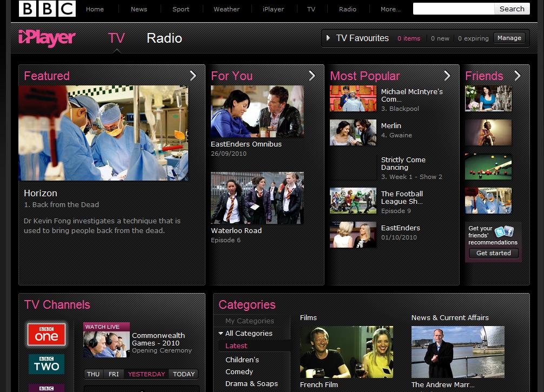Collapse the All Categories list
The width and height of the screenshot is (544, 392).
pyautogui.click(x=221, y=334)
